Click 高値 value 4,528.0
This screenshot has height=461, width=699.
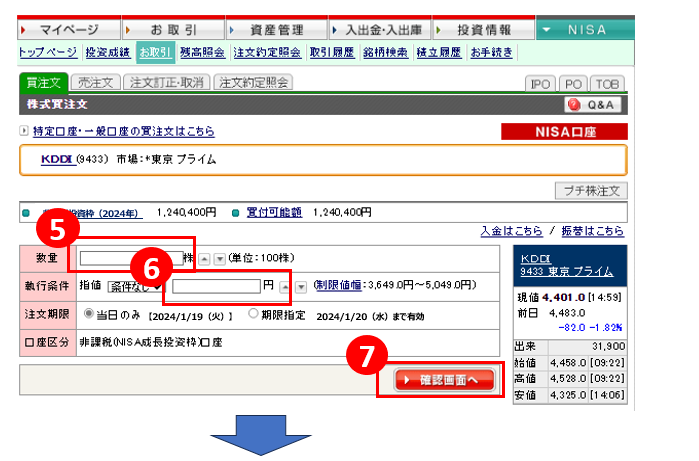[567, 379]
